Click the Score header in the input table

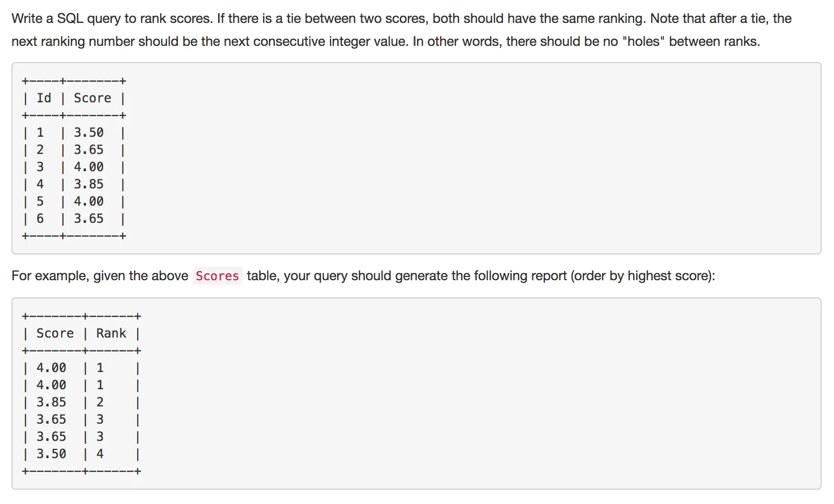[x=92, y=98]
